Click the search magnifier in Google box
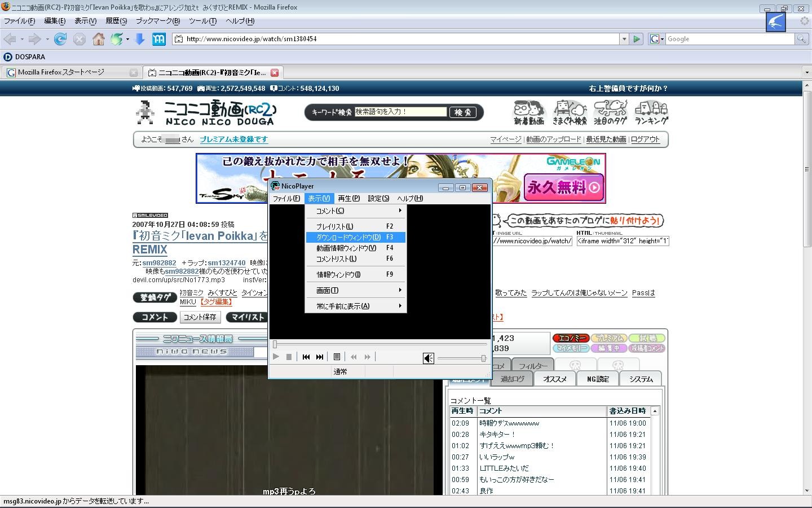The image size is (812, 508). [x=801, y=39]
